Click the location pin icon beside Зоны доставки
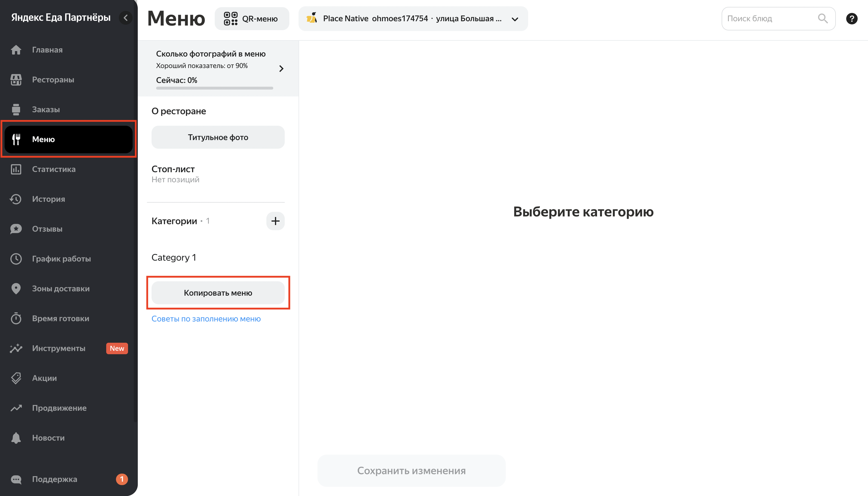This screenshot has width=868, height=496. pos(16,288)
